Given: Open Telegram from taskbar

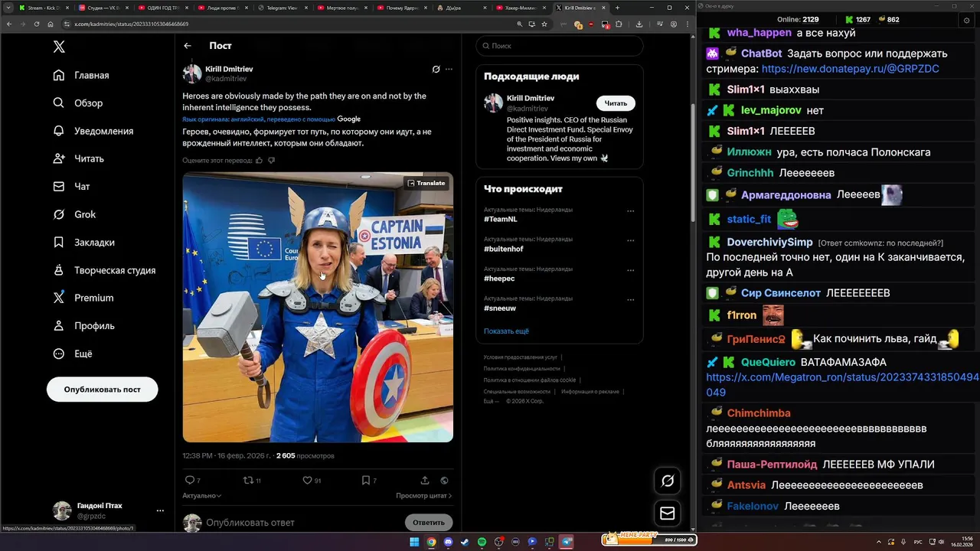Looking at the screenshot, I should 567,542.
